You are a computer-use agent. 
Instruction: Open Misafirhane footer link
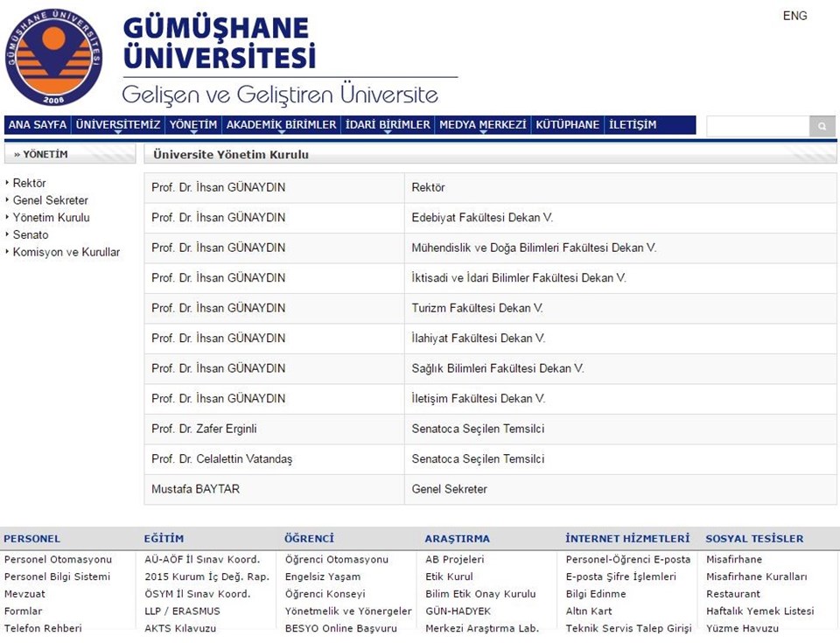tap(734, 559)
